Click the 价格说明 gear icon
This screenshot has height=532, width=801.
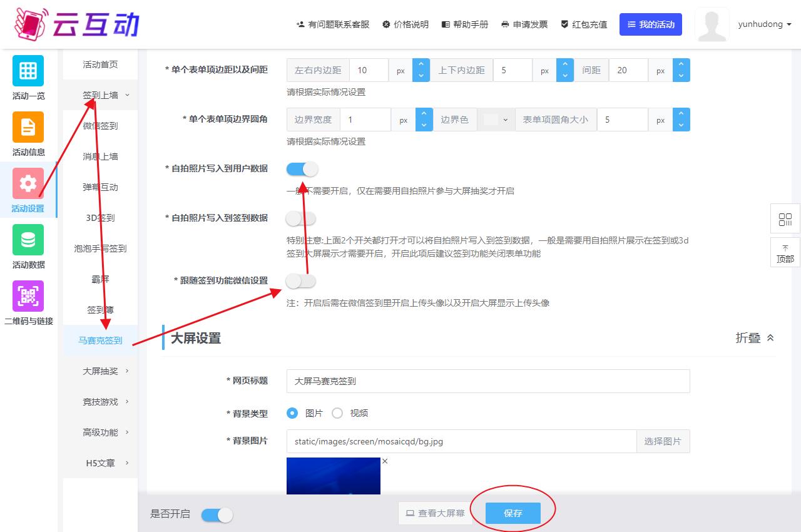coord(386,24)
